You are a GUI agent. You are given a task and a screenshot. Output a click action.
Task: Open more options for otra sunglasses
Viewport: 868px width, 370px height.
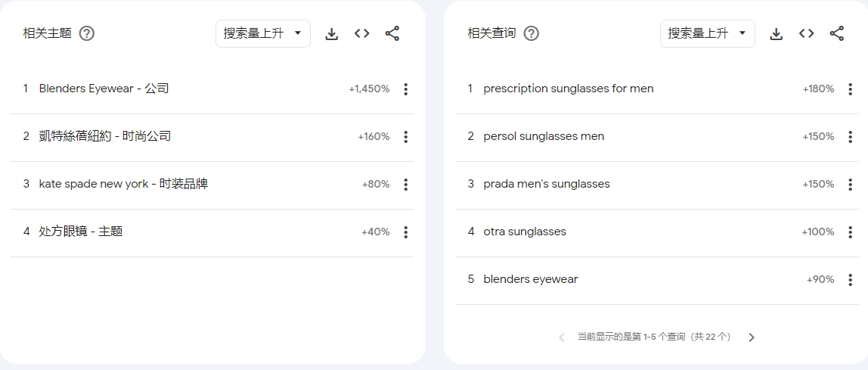click(851, 232)
